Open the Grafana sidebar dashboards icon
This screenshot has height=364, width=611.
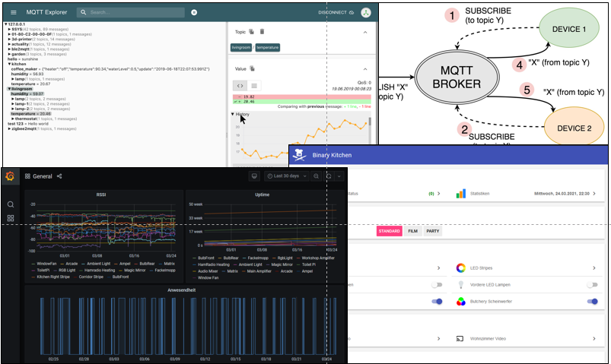click(x=11, y=218)
